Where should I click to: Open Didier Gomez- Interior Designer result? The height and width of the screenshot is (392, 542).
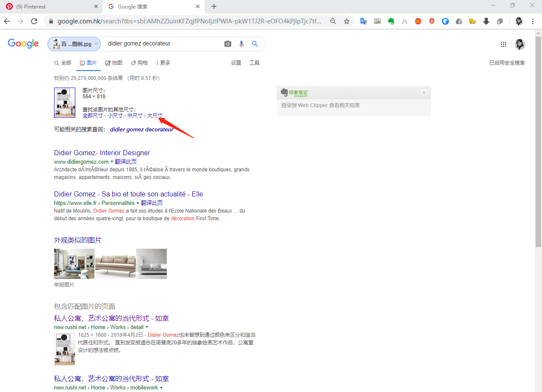pyautogui.click(x=102, y=153)
